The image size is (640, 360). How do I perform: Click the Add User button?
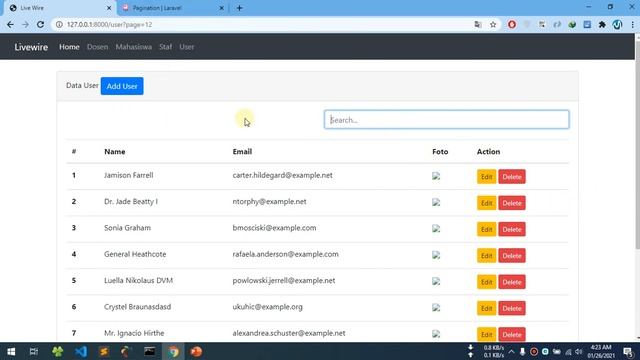coord(122,86)
